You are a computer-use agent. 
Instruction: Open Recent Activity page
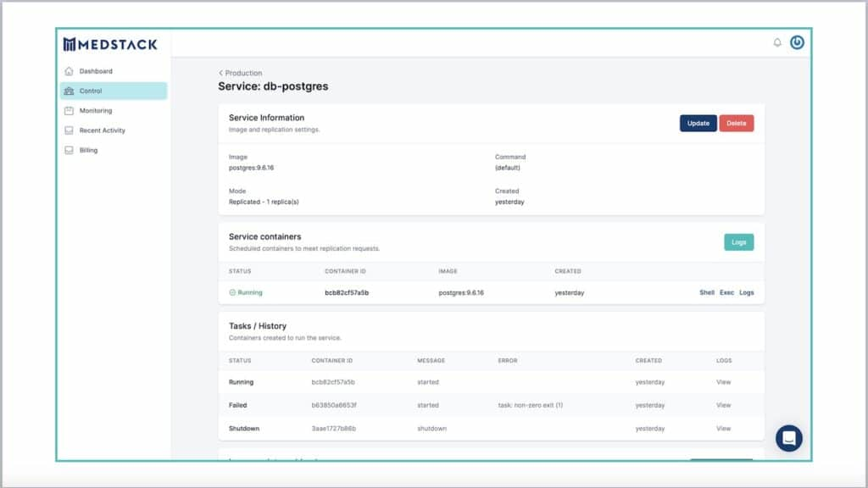tap(103, 130)
